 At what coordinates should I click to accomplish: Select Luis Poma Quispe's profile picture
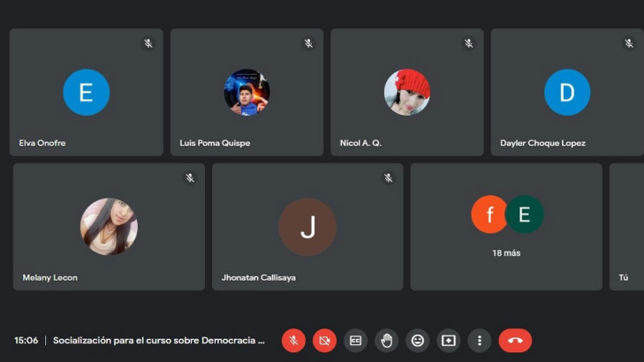tap(246, 93)
